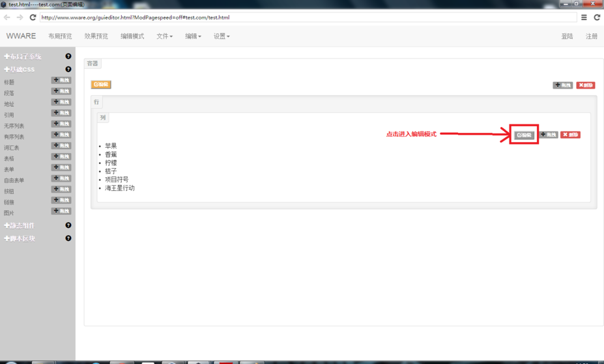The width and height of the screenshot is (604, 364).
Task: Click the 拖拽 drag handle for 段落
Action: (x=61, y=91)
